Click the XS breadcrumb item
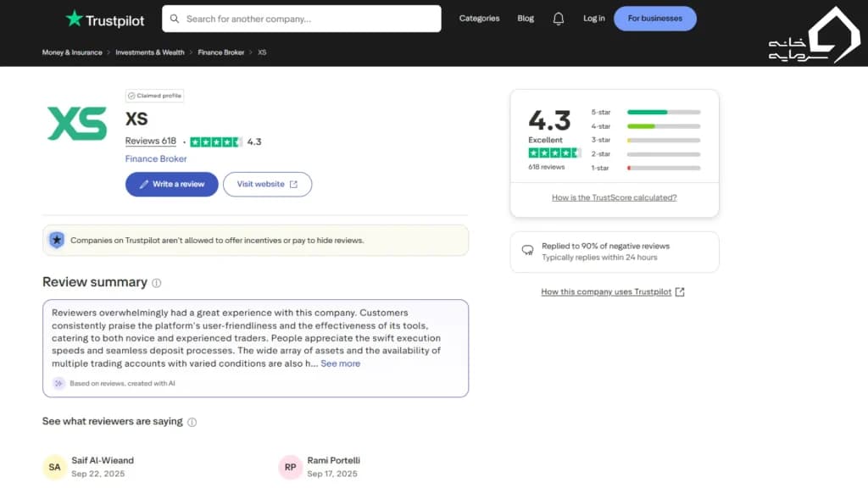Image resolution: width=868 pixels, height=488 pixels. click(263, 53)
